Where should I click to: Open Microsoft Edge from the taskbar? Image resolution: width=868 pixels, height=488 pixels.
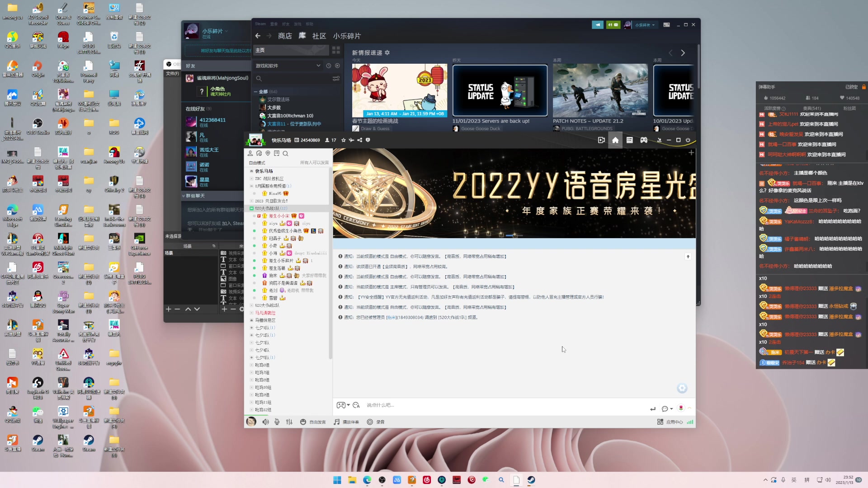[367, 480]
